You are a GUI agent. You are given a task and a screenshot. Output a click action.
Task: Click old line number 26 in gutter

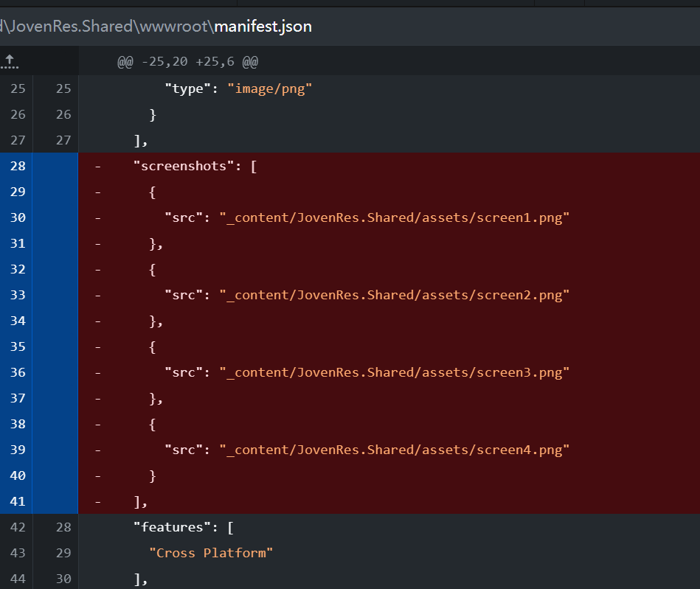(x=18, y=115)
